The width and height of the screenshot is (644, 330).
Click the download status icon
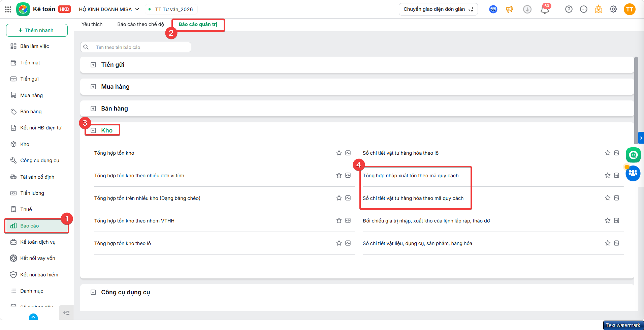(527, 9)
